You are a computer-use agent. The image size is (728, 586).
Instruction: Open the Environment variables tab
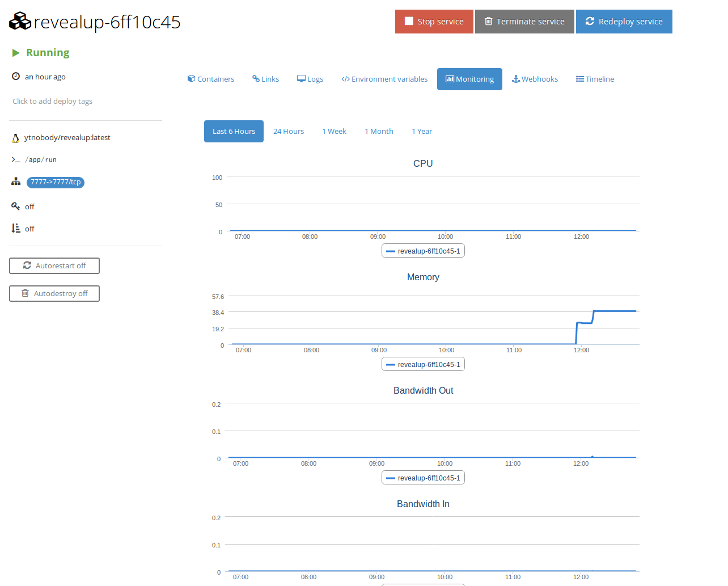point(384,79)
